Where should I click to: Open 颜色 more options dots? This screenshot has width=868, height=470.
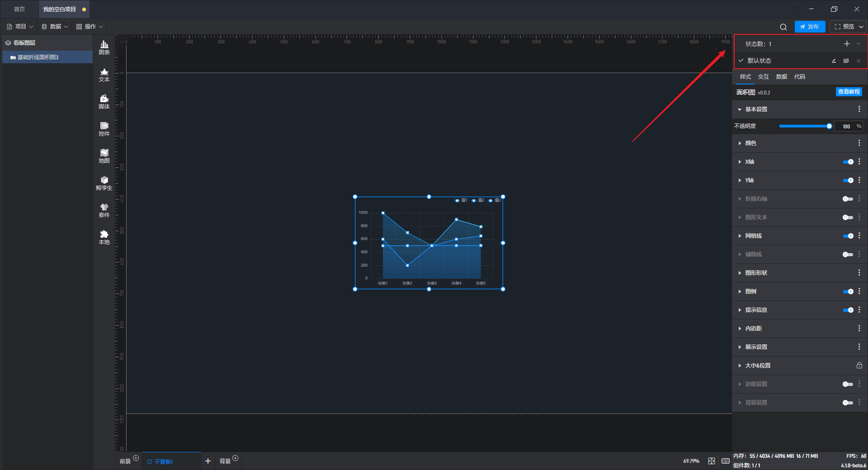pos(859,143)
